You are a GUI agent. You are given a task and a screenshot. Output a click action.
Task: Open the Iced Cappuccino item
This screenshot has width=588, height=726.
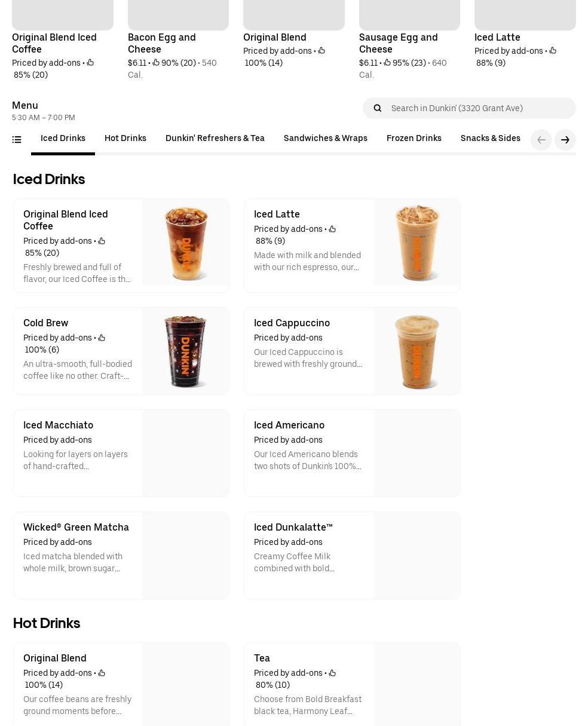tap(352, 351)
